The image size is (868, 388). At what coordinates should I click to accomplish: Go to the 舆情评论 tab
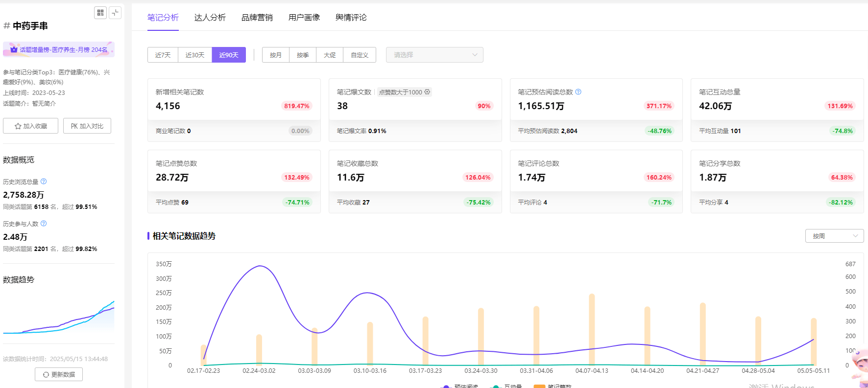pyautogui.click(x=351, y=18)
